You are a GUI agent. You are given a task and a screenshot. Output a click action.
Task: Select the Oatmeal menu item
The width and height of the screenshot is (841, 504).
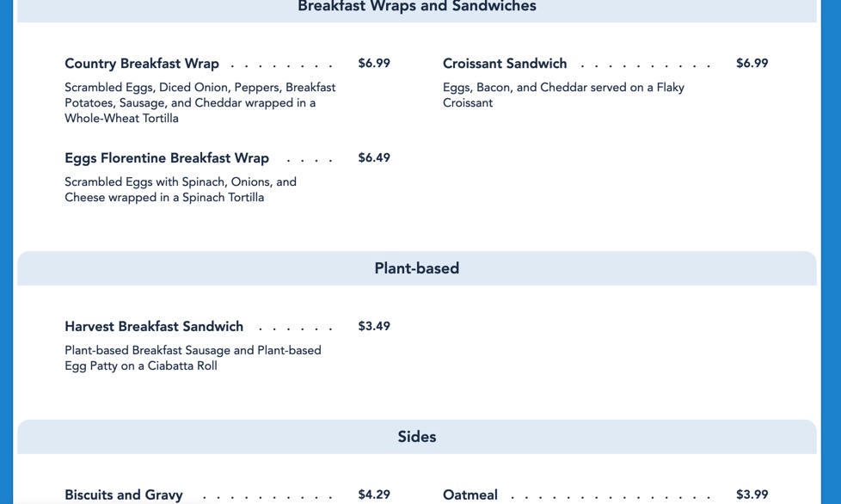click(470, 495)
